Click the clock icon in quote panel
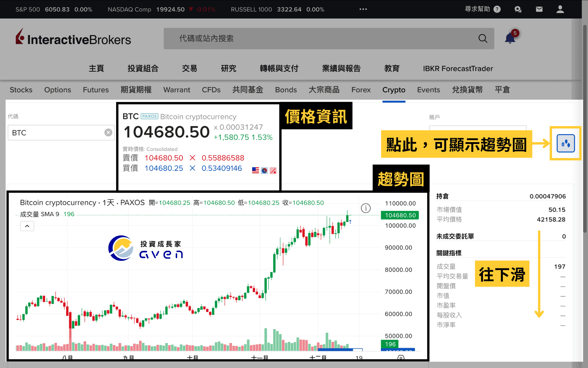 tap(264, 171)
